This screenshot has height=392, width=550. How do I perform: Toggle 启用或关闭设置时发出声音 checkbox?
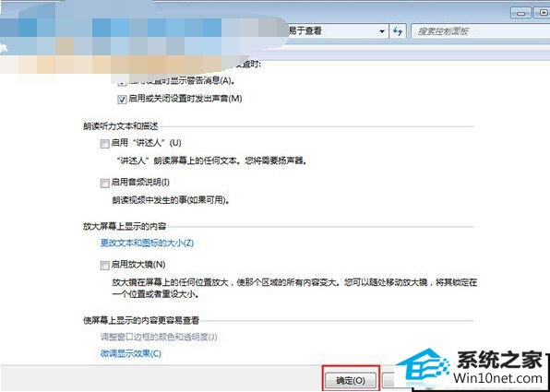click(x=122, y=100)
